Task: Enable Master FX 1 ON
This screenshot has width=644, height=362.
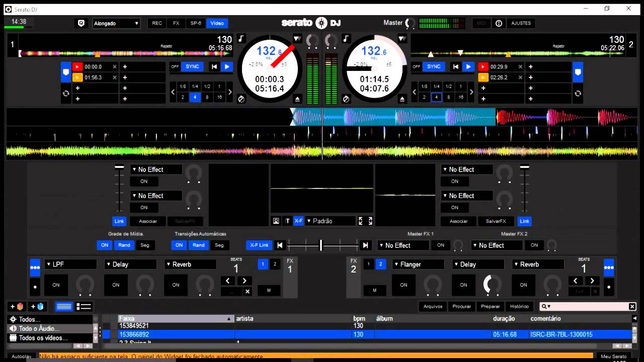Action: click(x=441, y=245)
